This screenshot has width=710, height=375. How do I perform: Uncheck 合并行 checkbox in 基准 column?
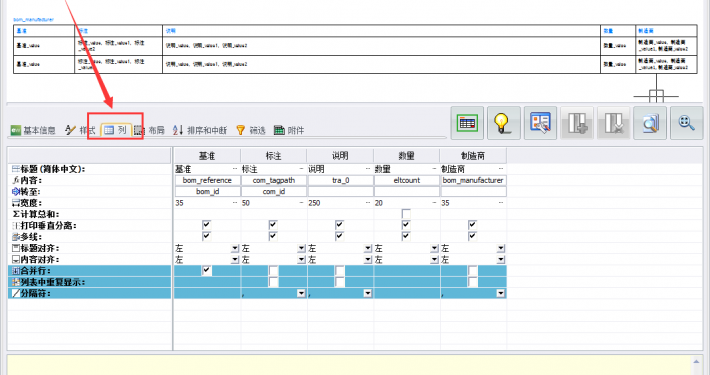pos(206,270)
